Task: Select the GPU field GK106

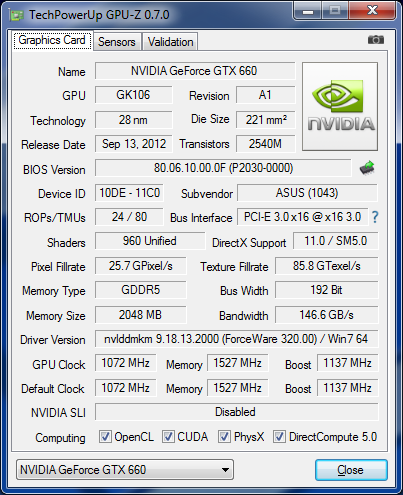Action: pyautogui.click(x=133, y=95)
